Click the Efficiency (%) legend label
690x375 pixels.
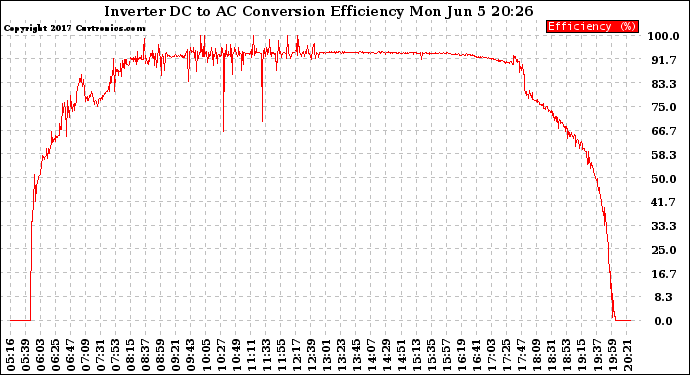pos(592,26)
